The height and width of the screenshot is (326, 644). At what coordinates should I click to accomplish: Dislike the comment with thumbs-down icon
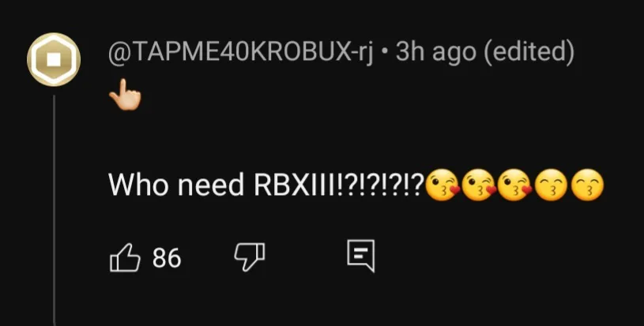coord(250,257)
